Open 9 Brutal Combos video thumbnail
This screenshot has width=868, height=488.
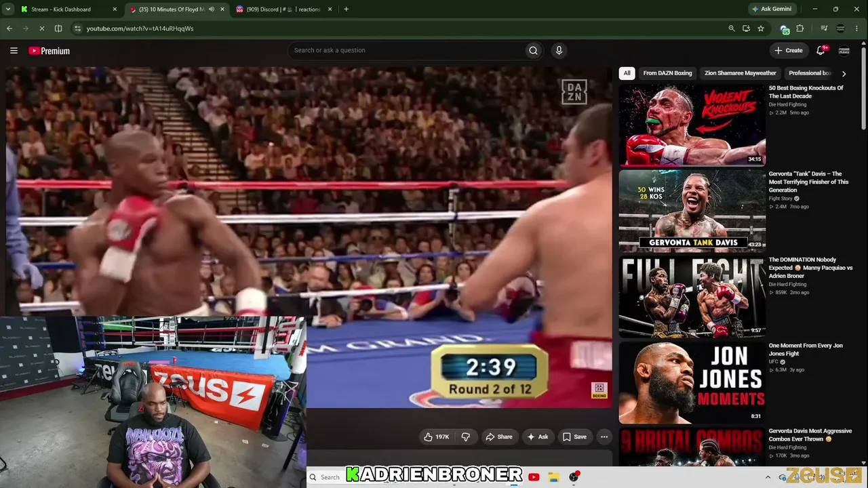click(692, 447)
